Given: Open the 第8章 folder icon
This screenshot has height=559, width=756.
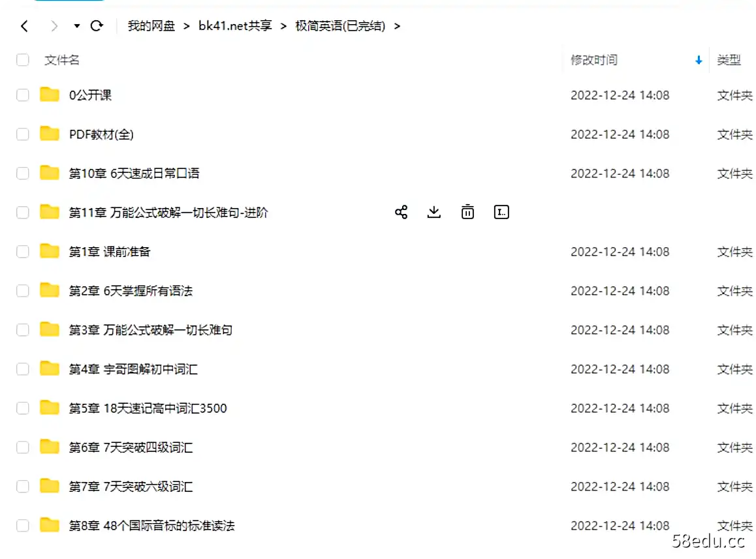Looking at the screenshot, I should point(49,525).
